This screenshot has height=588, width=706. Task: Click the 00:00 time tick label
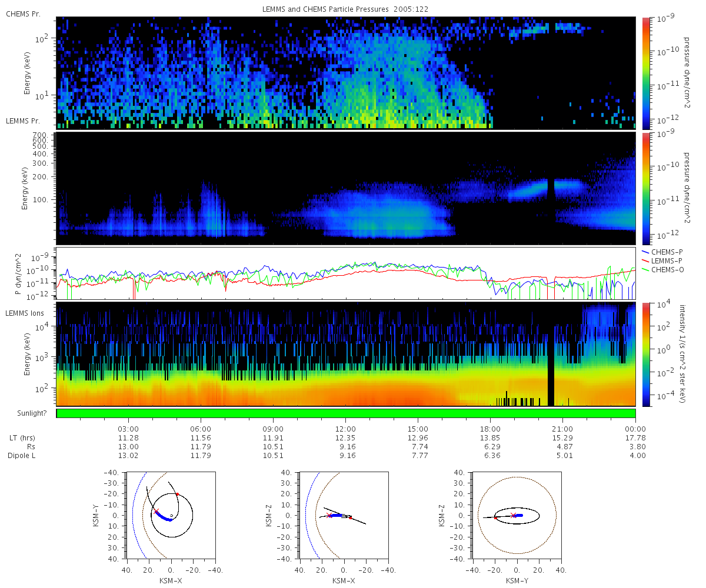[x=635, y=429]
